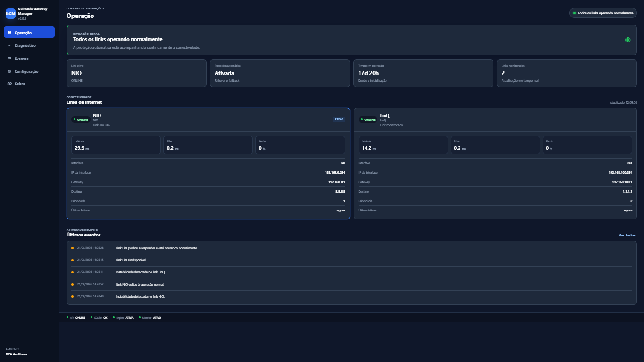Screen dimensions: 644x362
Task: Click the orange dot of 16:25:15 event
Action: (x=72, y=260)
